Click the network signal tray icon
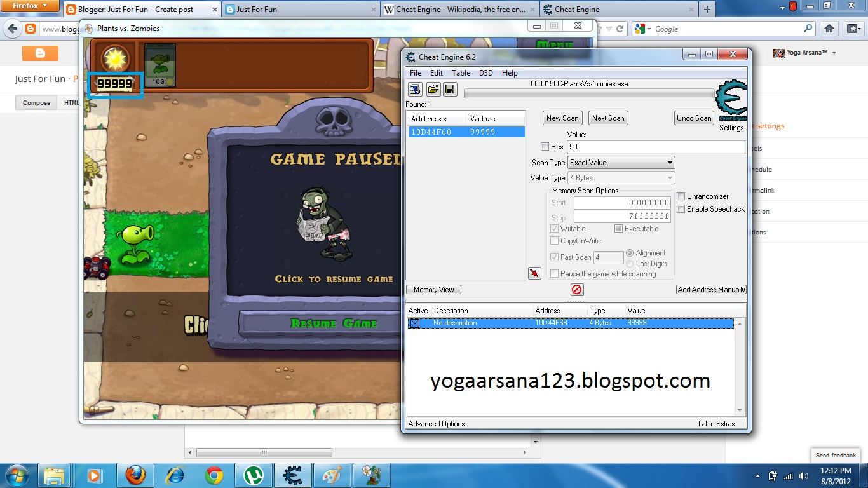 click(x=789, y=475)
